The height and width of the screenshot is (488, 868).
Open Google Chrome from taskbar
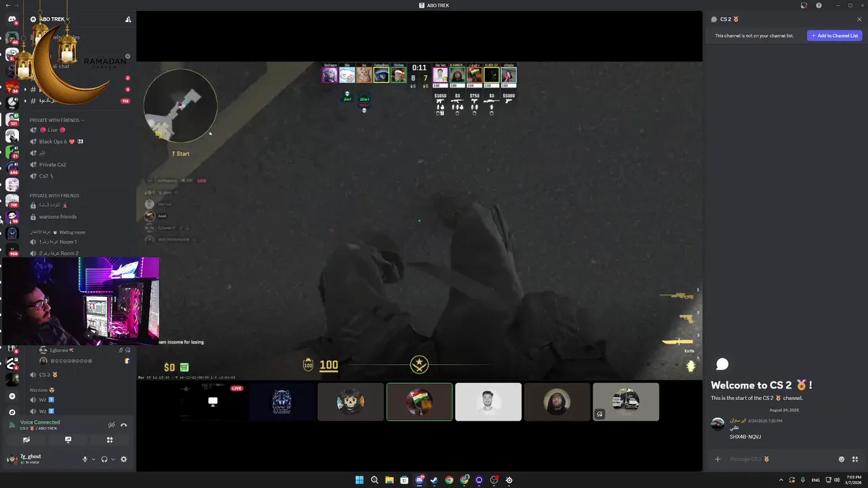click(x=449, y=480)
